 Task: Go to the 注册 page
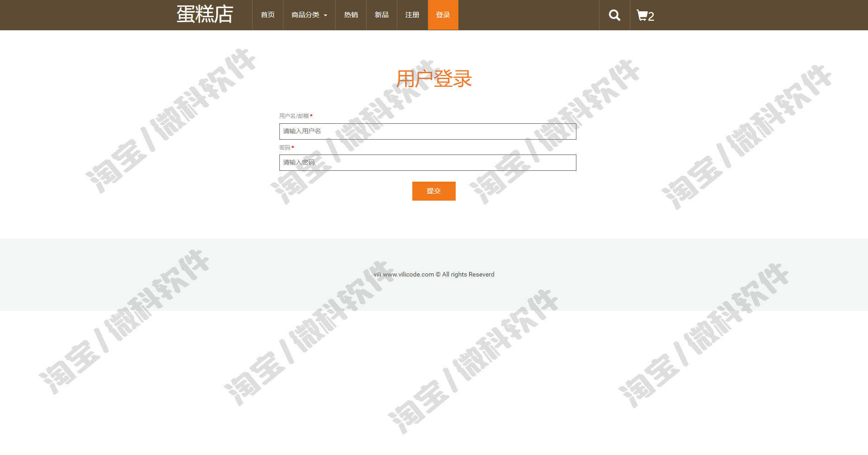tap(412, 15)
